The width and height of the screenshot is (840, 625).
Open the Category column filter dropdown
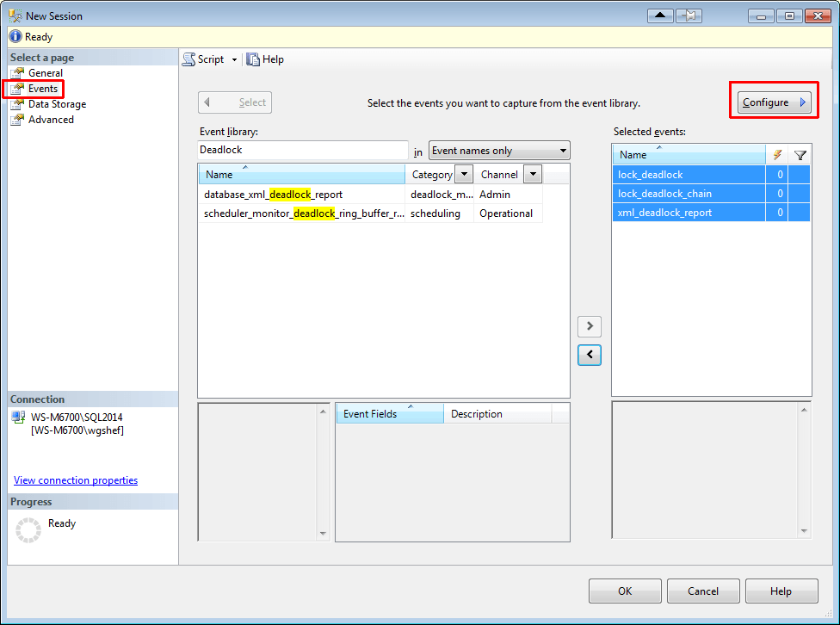[x=463, y=174]
